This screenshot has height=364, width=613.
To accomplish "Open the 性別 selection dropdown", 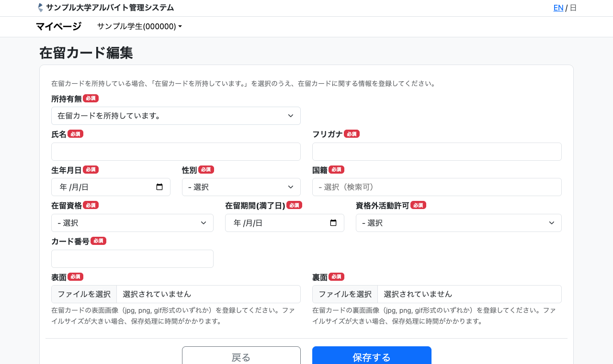I will point(241,187).
